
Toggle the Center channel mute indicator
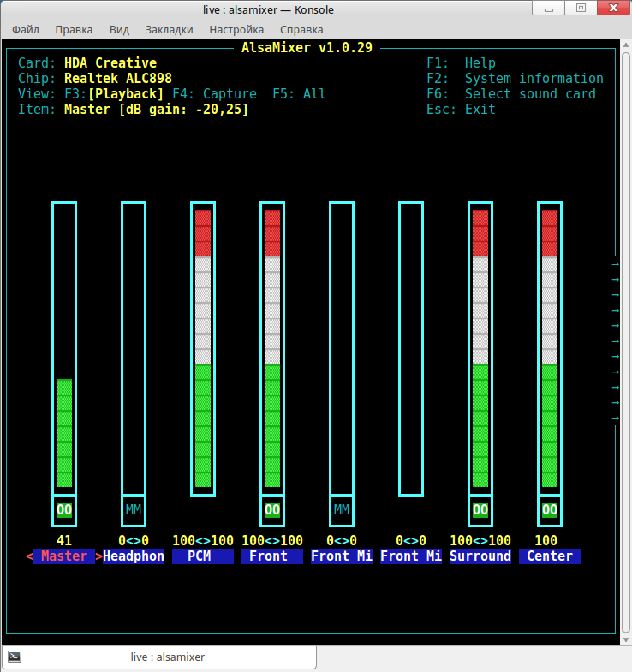[550, 509]
